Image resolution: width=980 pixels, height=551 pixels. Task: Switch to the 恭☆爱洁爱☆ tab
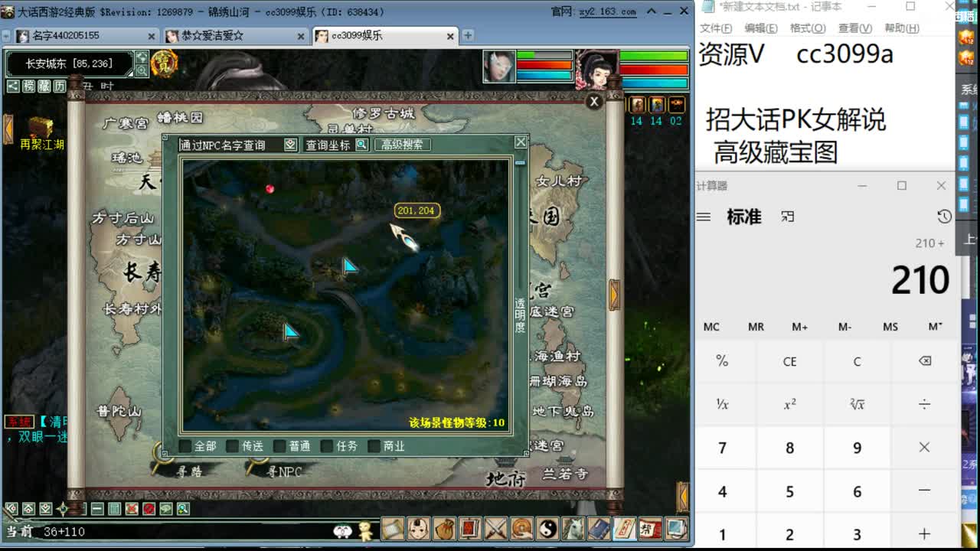coord(234,35)
